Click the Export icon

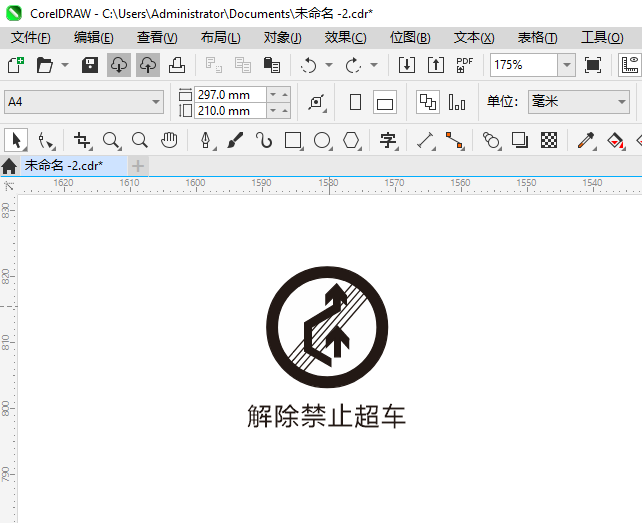[x=436, y=65]
